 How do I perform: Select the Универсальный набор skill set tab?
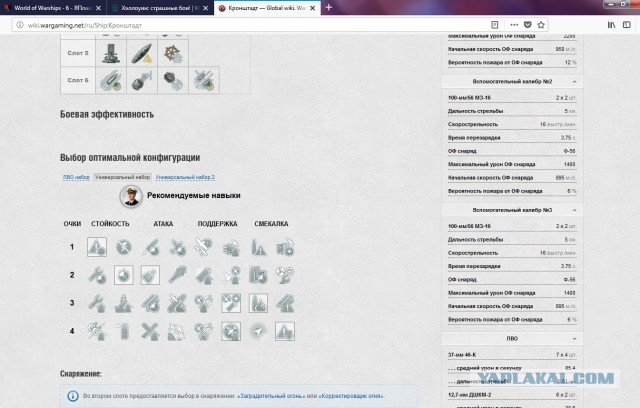point(122,177)
